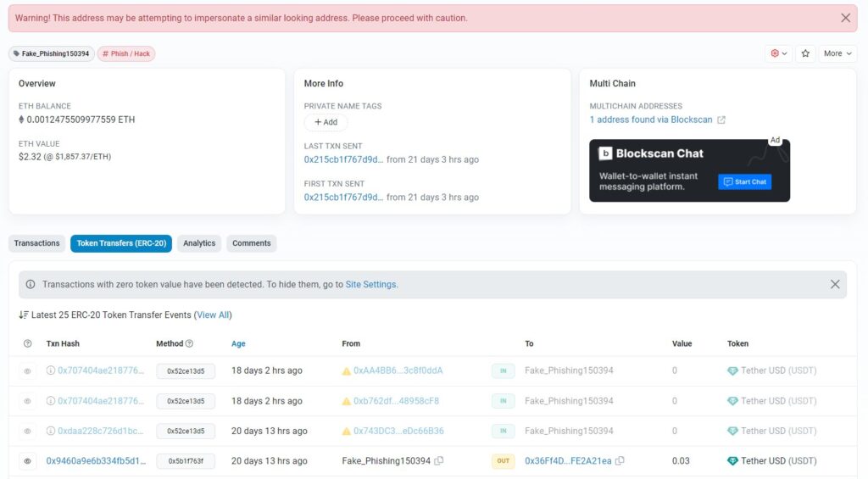
Task: Toggle the eye icon for transaction 0xdaa228c726d1bc
Action: pyautogui.click(x=27, y=432)
